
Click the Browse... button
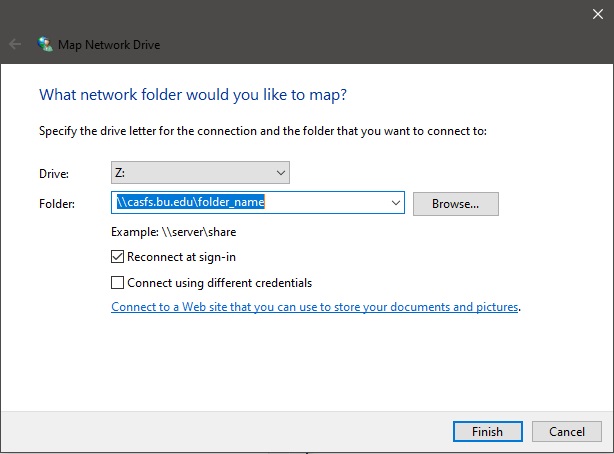(x=455, y=203)
